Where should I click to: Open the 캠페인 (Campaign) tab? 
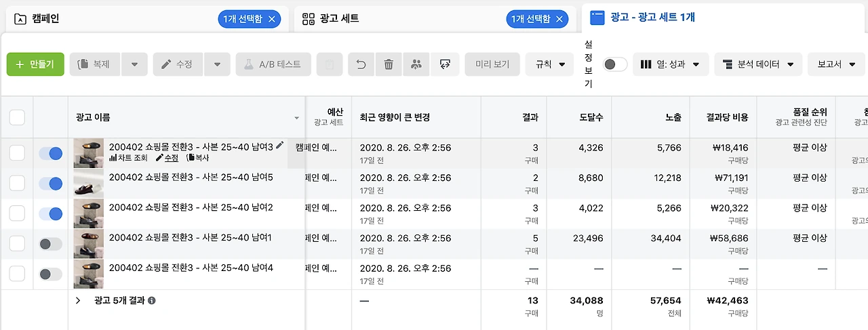pyautogui.click(x=146, y=19)
